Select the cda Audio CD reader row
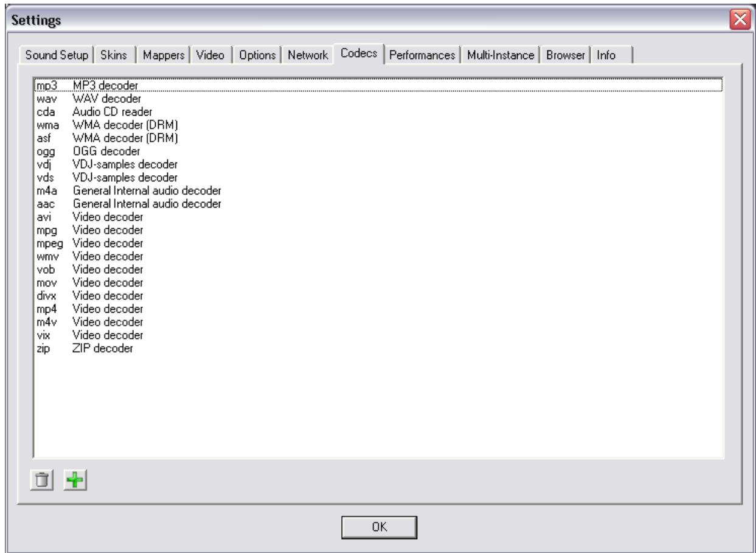 coord(378,112)
